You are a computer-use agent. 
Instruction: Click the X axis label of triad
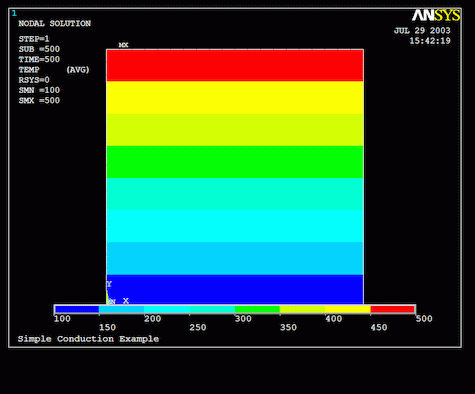pos(126,301)
